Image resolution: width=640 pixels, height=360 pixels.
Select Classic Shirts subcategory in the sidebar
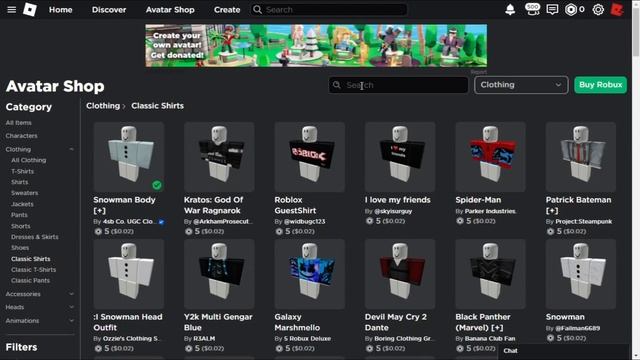[x=31, y=259]
